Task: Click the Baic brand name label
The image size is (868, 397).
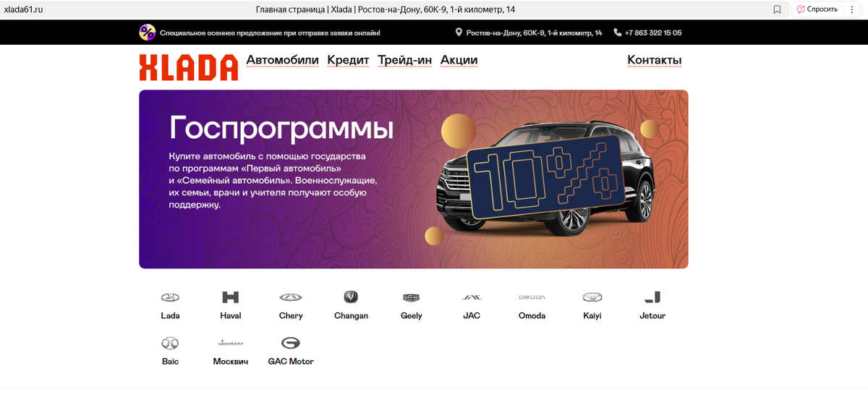Action: (170, 362)
